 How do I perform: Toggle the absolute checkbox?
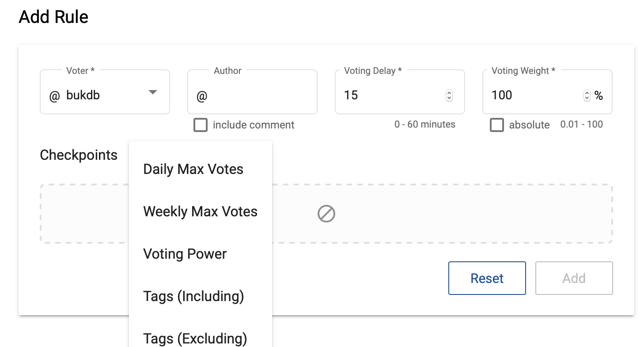click(497, 125)
